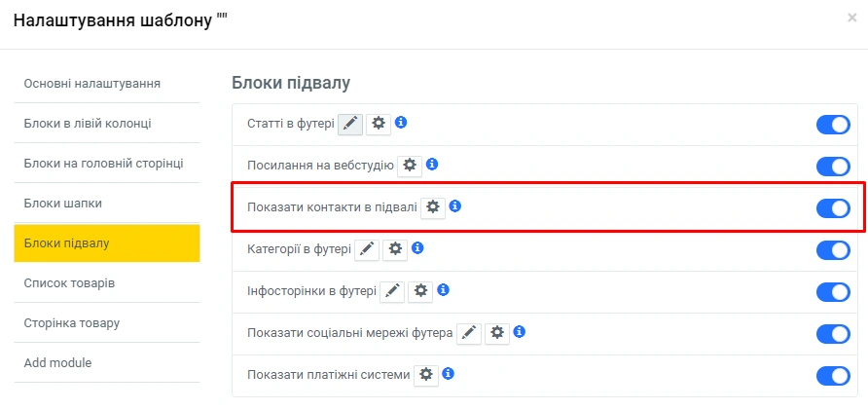Open gear settings for Показати контакти в підвалі
The image size is (868, 410).
point(433,207)
